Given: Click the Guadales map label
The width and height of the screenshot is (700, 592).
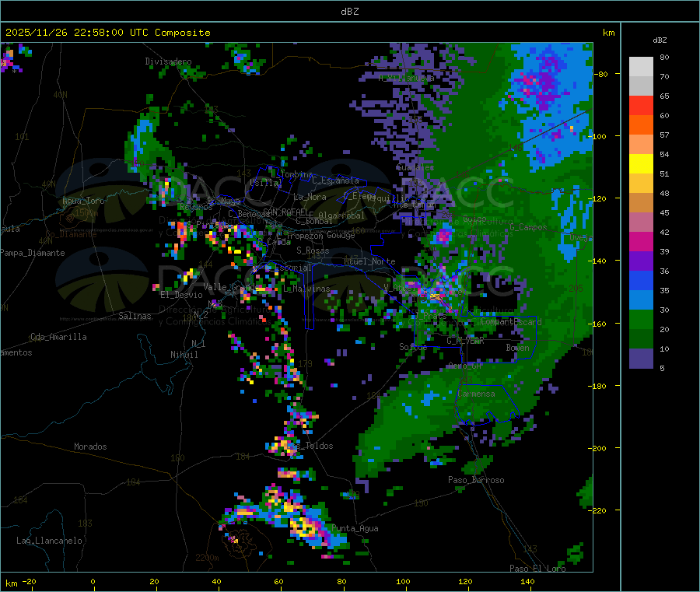Looking at the screenshot, I should (x=415, y=167).
